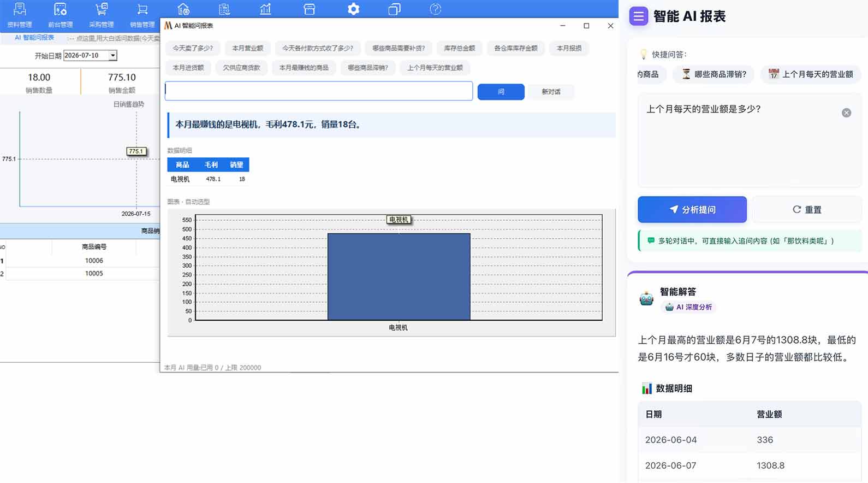The width and height of the screenshot is (868, 483).
Task: Click 上个月每天的营业额 in right panel
Action: (x=811, y=74)
